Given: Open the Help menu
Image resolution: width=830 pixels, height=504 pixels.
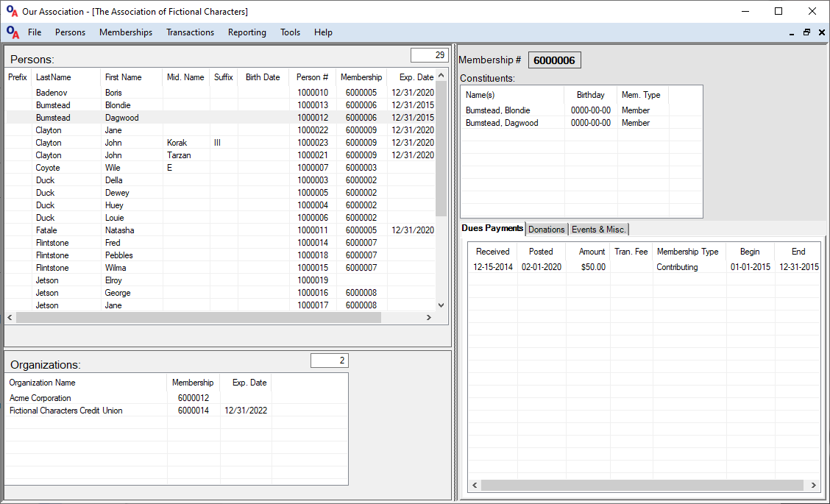Looking at the screenshot, I should (x=323, y=32).
